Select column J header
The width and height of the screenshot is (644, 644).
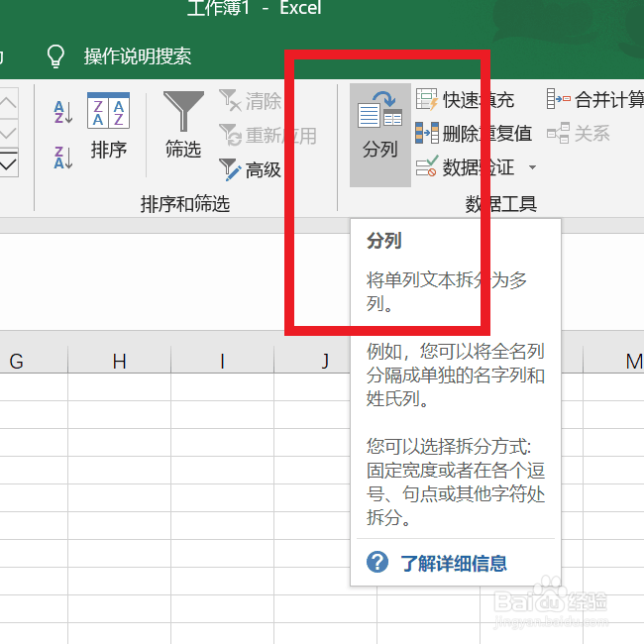(312, 362)
